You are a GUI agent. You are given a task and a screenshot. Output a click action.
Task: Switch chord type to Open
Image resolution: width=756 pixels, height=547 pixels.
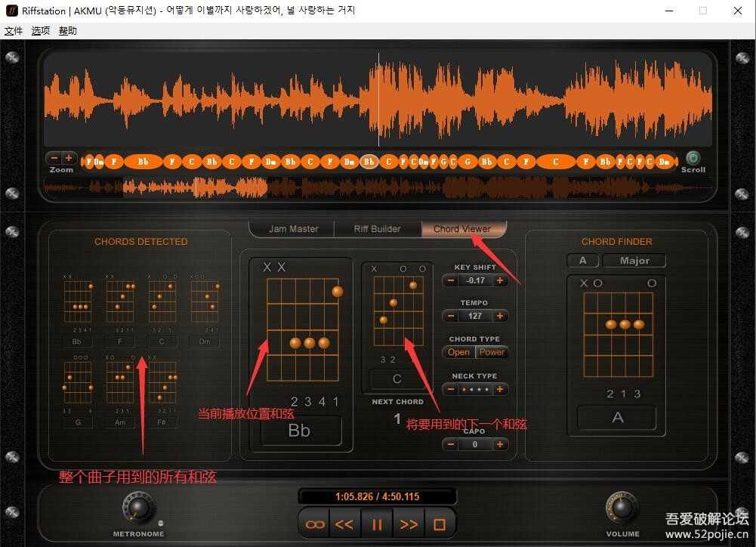[457, 352]
